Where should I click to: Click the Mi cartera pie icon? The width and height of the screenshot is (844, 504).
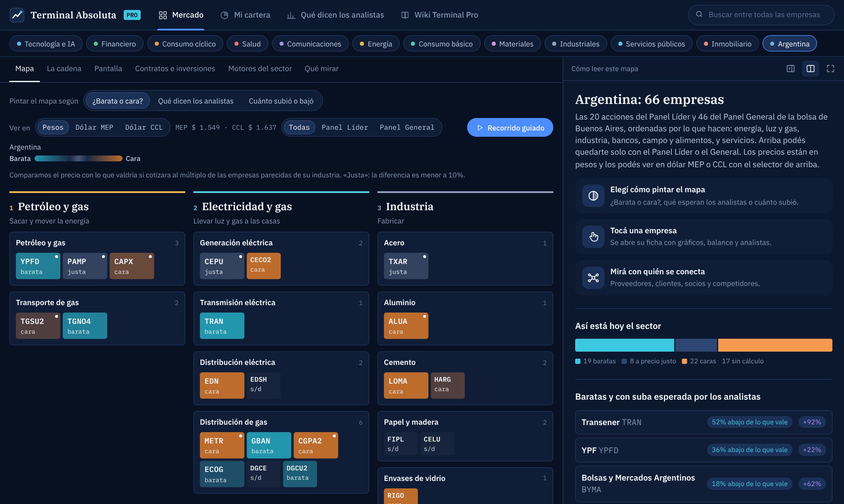(224, 15)
